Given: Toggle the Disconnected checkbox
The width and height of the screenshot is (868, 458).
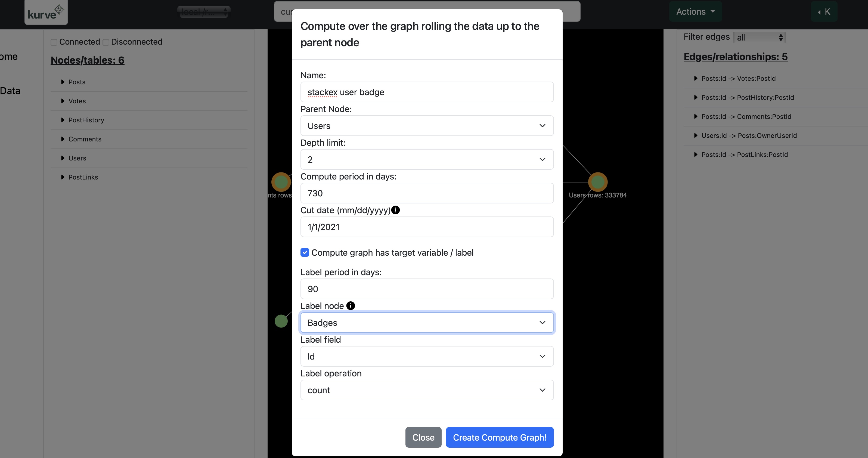Looking at the screenshot, I should tap(106, 42).
